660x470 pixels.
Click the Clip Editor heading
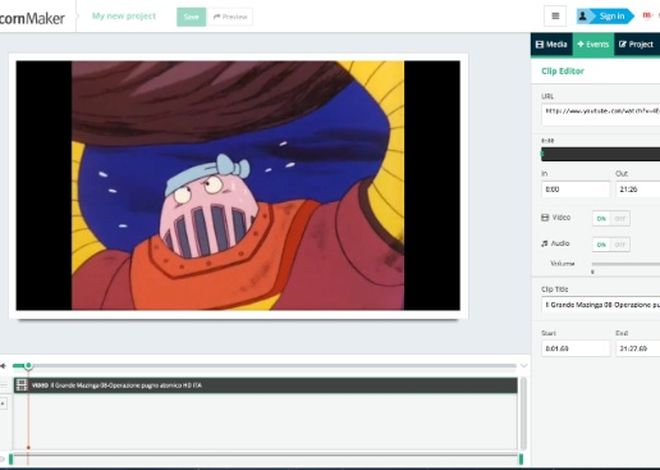[x=562, y=71]
